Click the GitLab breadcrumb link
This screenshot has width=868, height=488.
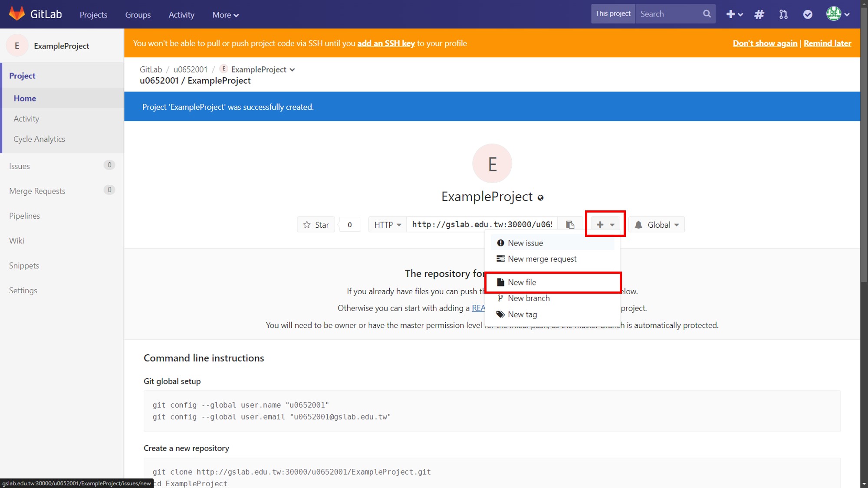(151, 69)
